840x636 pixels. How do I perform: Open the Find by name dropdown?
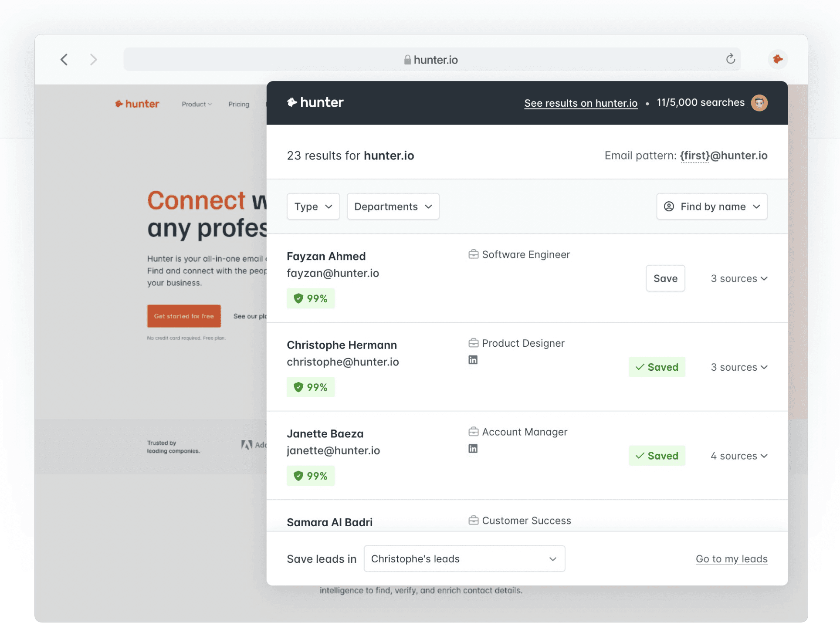(x=712, y=206)
